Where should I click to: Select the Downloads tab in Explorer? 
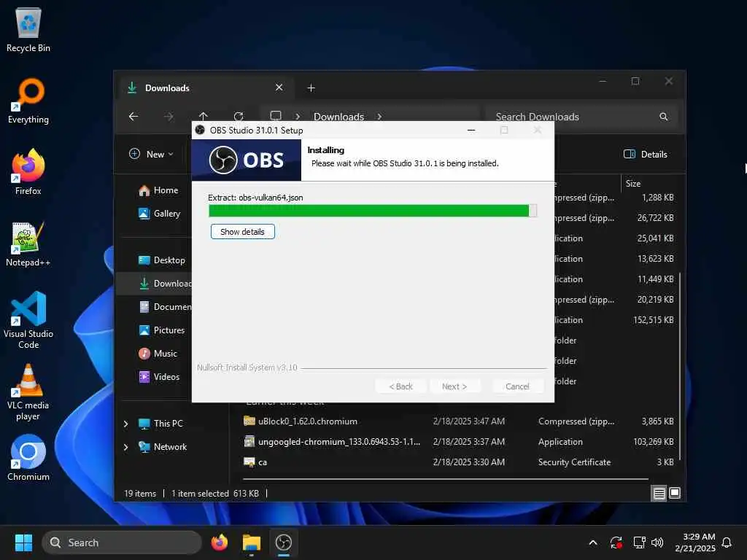(205, 87)
